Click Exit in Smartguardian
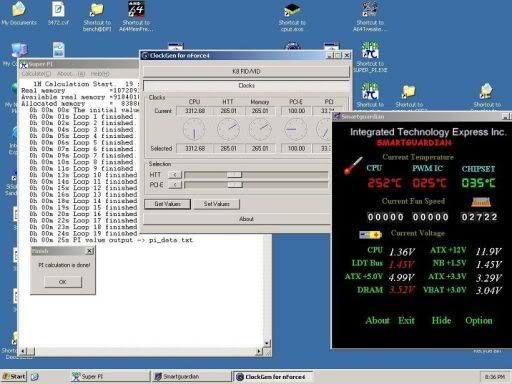512x384 pixels. [406, 320]
